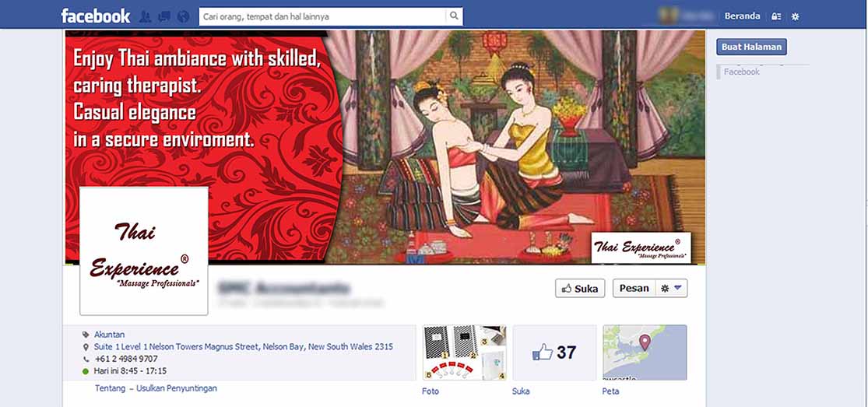Click the Facebook logo
Image resolution: width=868 pixels, height=407 pixels.
tap(96, 16)
